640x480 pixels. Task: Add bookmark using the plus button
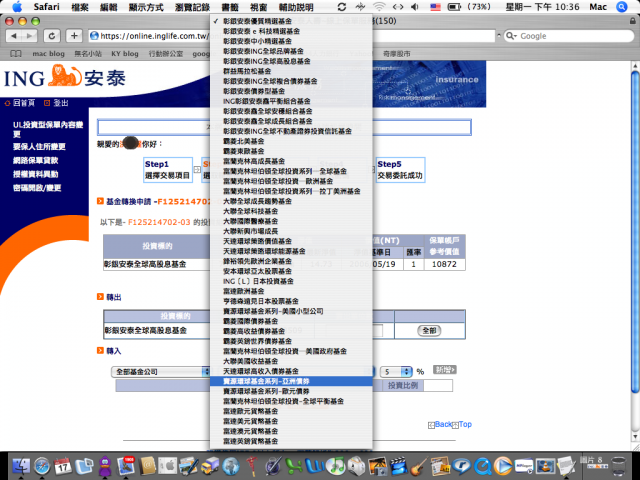coord(74,36)
